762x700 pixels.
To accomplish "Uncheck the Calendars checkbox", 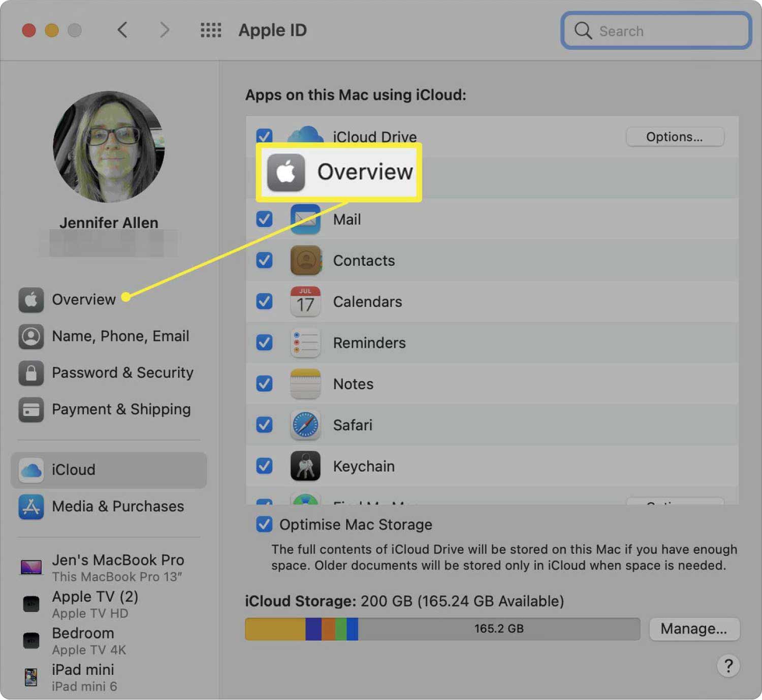I will [x=264, y=302].
